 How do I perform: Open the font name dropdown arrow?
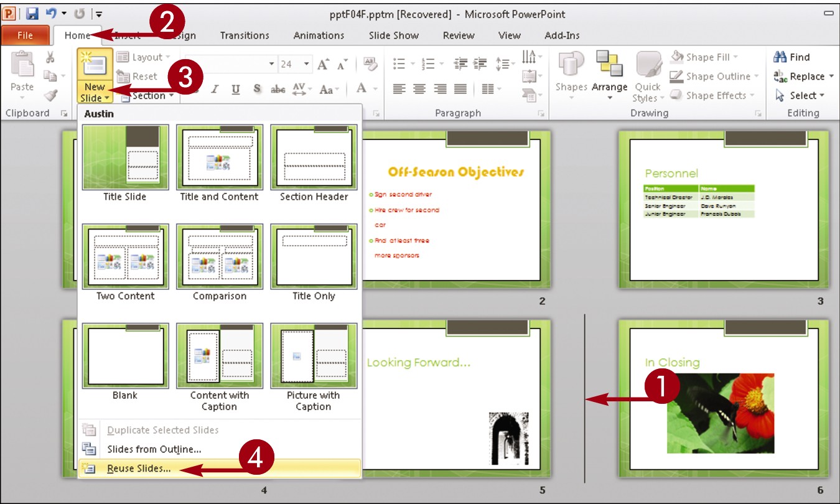click(271, 64)
